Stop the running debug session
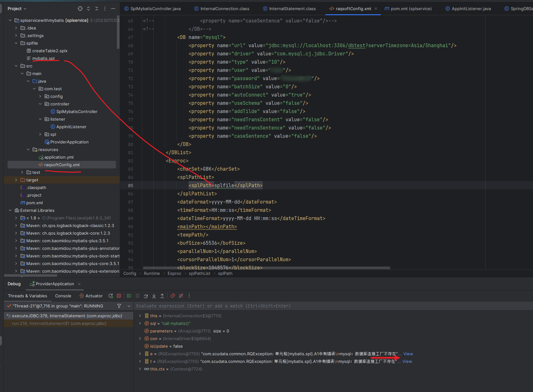 [119, 296]
